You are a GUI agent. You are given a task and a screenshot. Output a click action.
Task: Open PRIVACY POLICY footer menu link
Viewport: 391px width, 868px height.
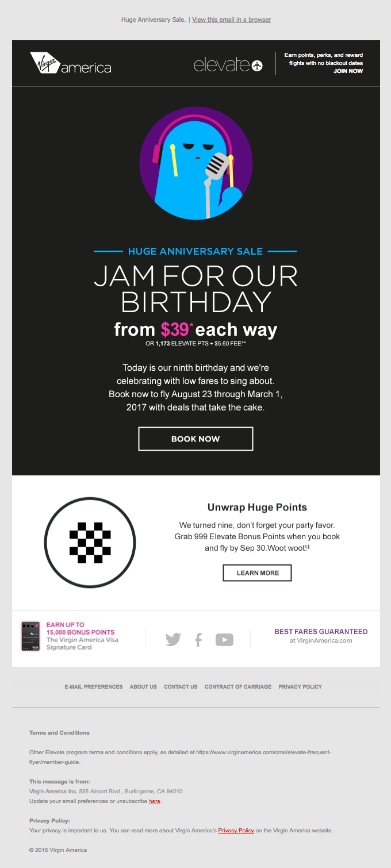(300, 687)
